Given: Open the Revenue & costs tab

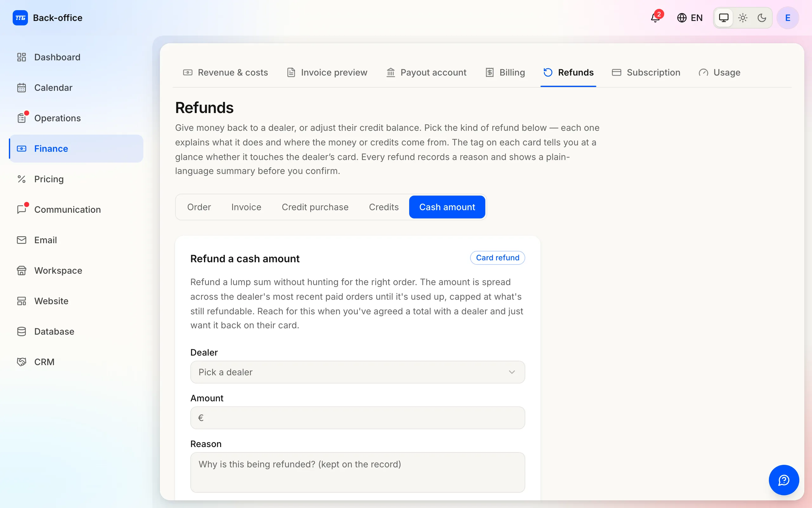Looking at the screenshot, I should (225, 73).
